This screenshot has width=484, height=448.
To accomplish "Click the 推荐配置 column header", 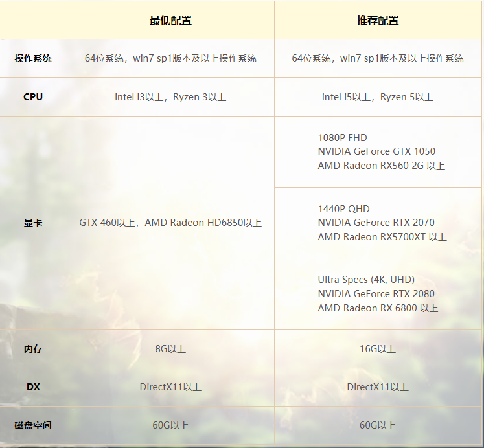I will 378,20.
